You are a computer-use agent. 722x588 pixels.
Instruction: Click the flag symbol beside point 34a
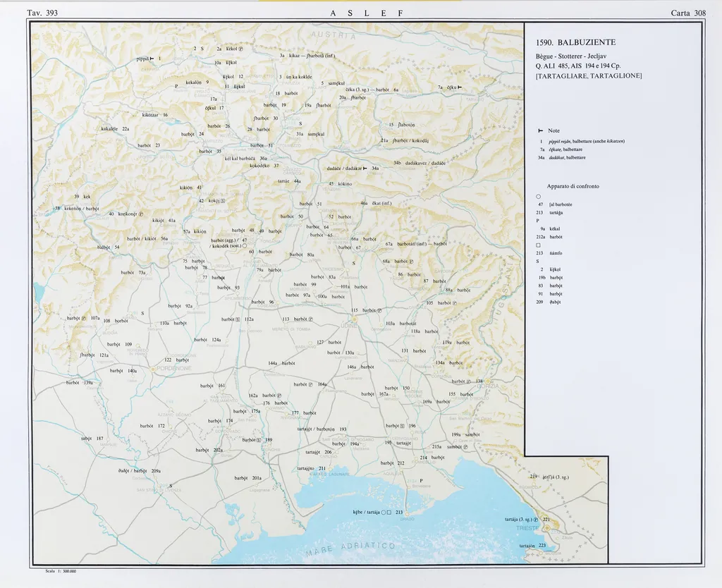366,169
